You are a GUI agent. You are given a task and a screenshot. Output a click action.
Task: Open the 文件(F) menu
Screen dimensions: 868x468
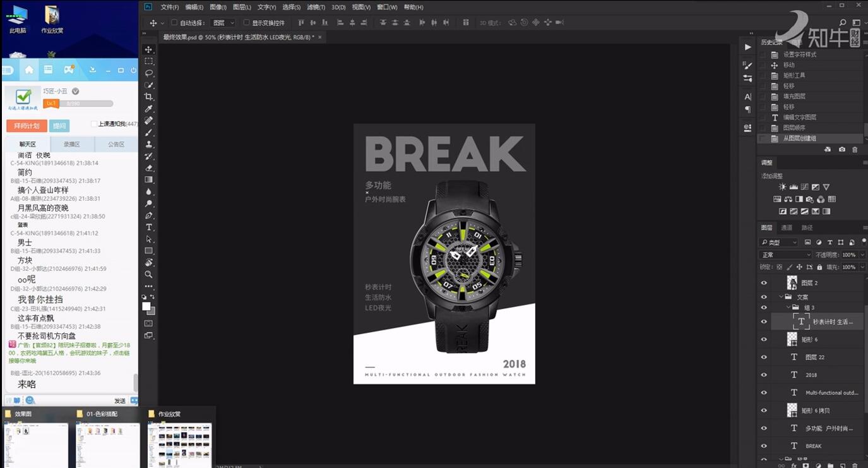tap(170, 8)
